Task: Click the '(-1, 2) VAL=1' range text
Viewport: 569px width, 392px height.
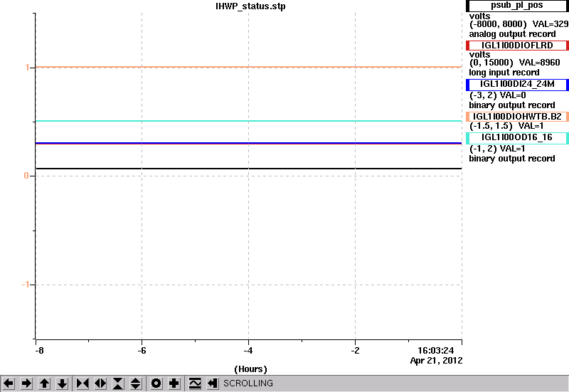Action: pos(497,149)
